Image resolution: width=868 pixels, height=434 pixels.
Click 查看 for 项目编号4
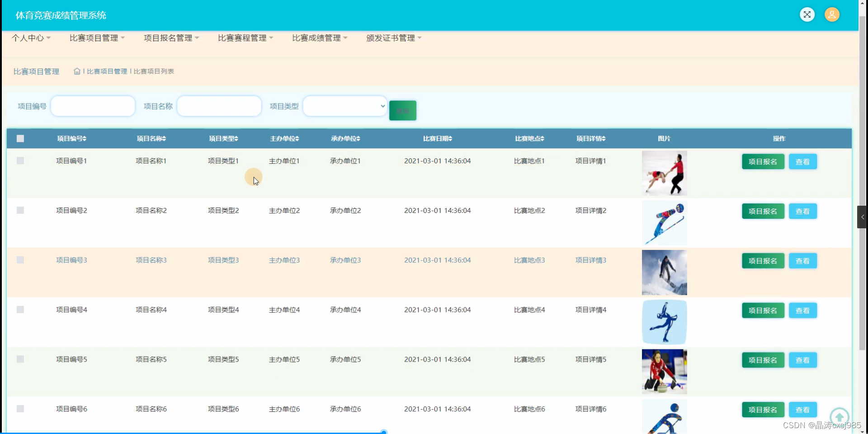tap(803, 311)
